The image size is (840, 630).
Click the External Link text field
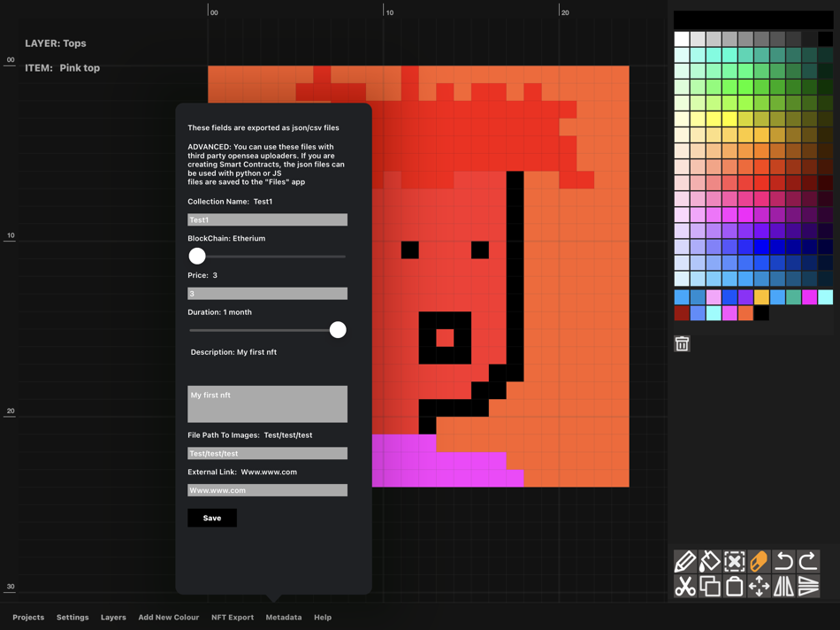tap(267, 490)
